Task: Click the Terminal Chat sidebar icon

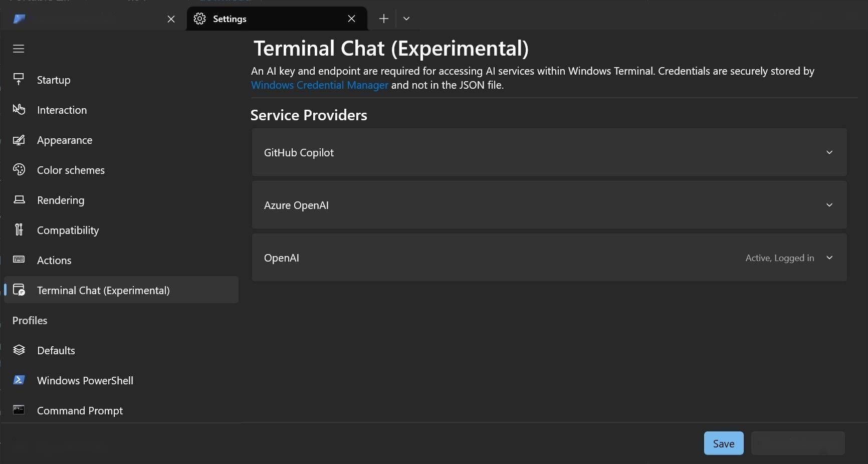Action: (19, 290)
